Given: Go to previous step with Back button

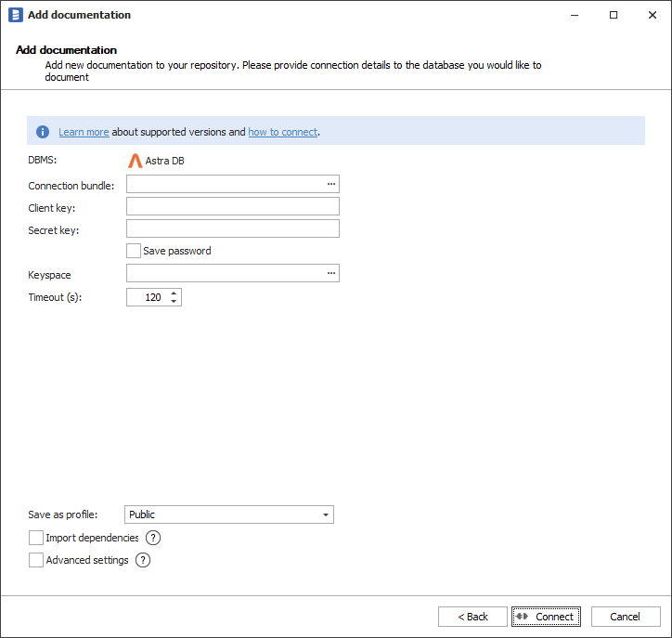Looking at the screenshot, I should [472, 617].
